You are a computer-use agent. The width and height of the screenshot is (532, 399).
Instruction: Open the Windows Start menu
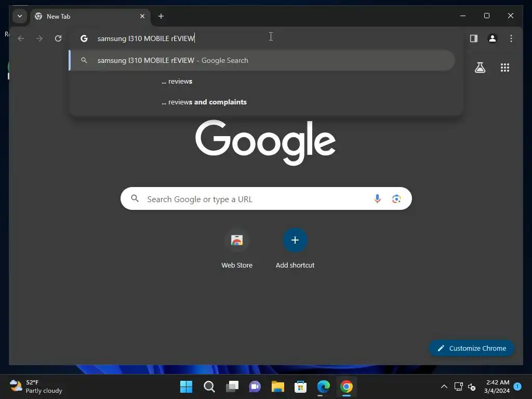click(186, 387)
